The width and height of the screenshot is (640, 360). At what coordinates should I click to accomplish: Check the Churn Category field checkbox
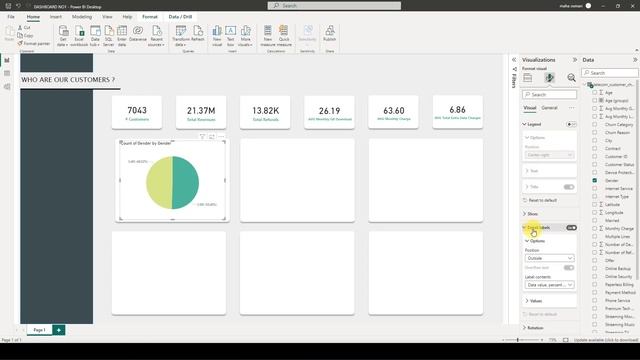point(595,124)
